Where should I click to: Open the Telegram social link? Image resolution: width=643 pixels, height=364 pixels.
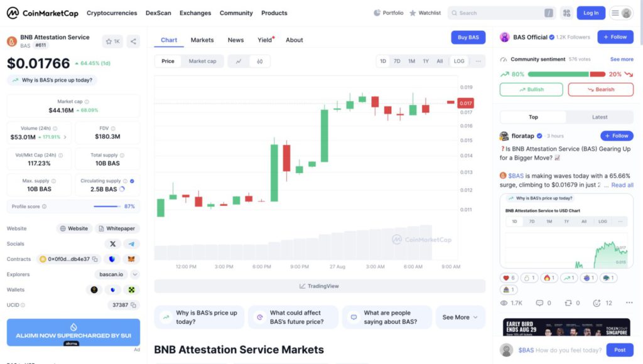131,244
